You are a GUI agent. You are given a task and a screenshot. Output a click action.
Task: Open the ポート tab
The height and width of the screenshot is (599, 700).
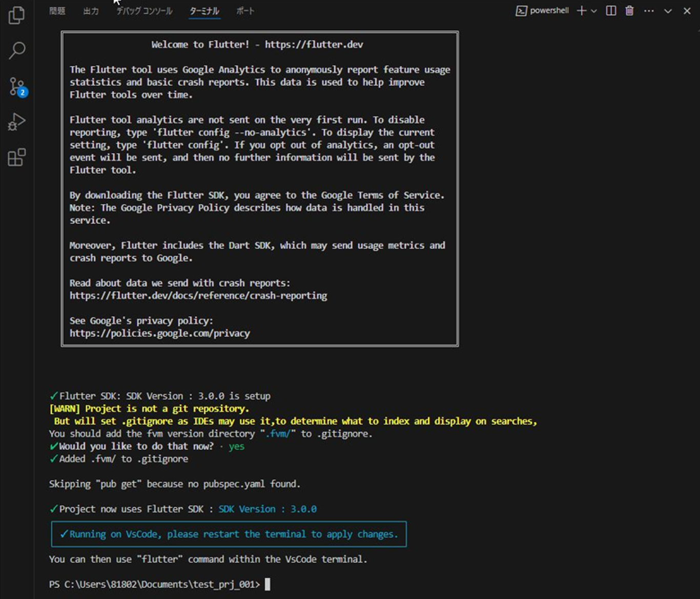[x=244, y=11]
